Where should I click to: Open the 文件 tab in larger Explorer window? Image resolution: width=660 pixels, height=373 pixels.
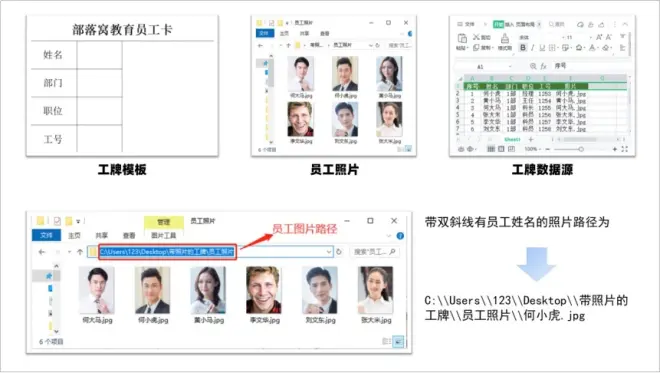pos(46,235)
